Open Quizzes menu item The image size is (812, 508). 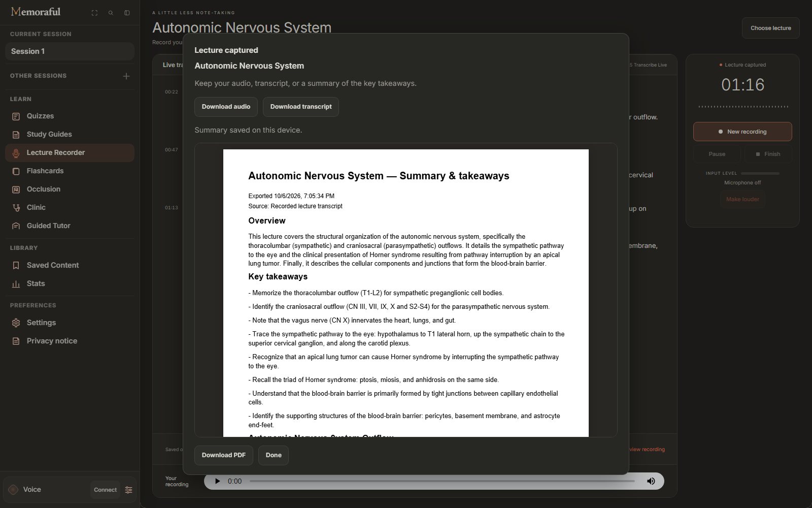click(70, 116)
